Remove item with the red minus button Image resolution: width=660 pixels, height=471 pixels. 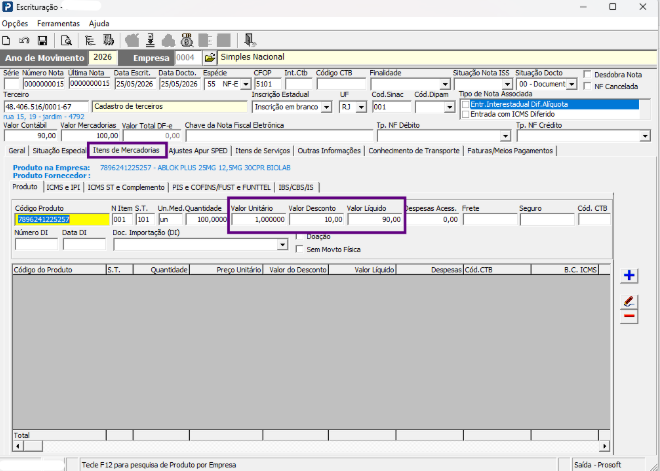tap(629, 316)
